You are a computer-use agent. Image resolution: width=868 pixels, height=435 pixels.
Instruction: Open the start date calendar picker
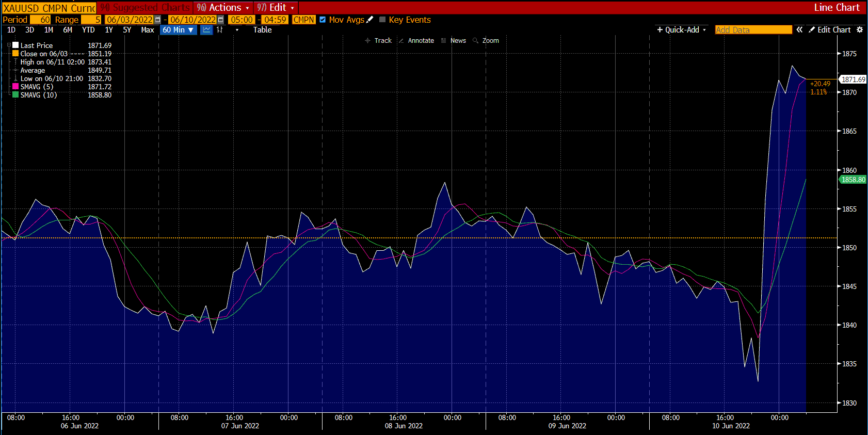pos(158,20)
